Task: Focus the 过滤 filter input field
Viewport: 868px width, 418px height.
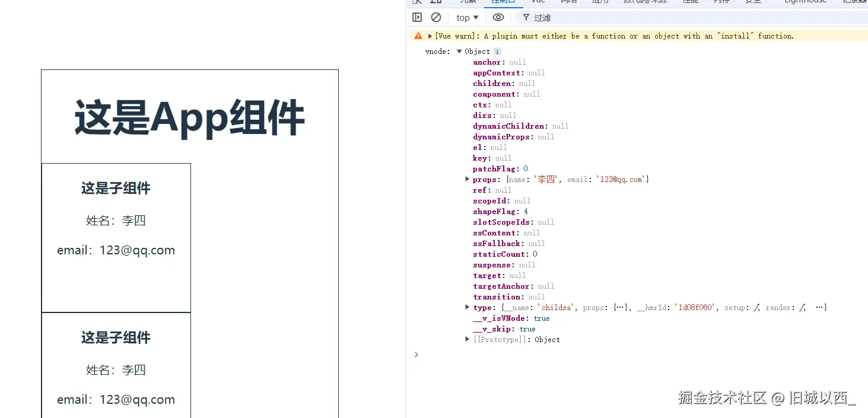Action: (691, 18)
